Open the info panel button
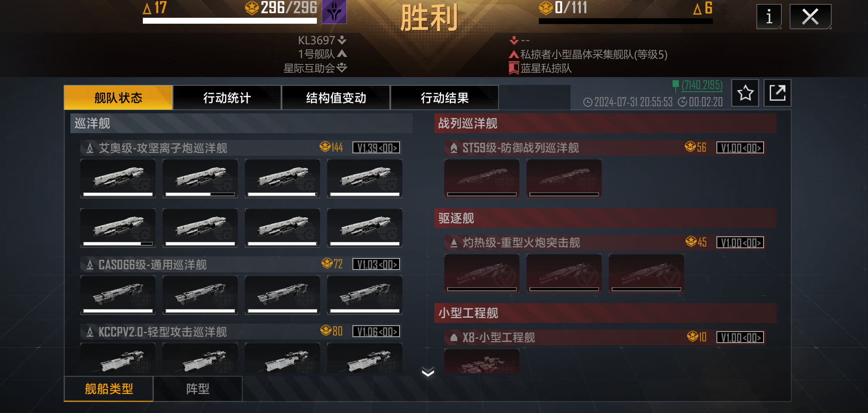 pyautogui.click(x=769, y=17)
